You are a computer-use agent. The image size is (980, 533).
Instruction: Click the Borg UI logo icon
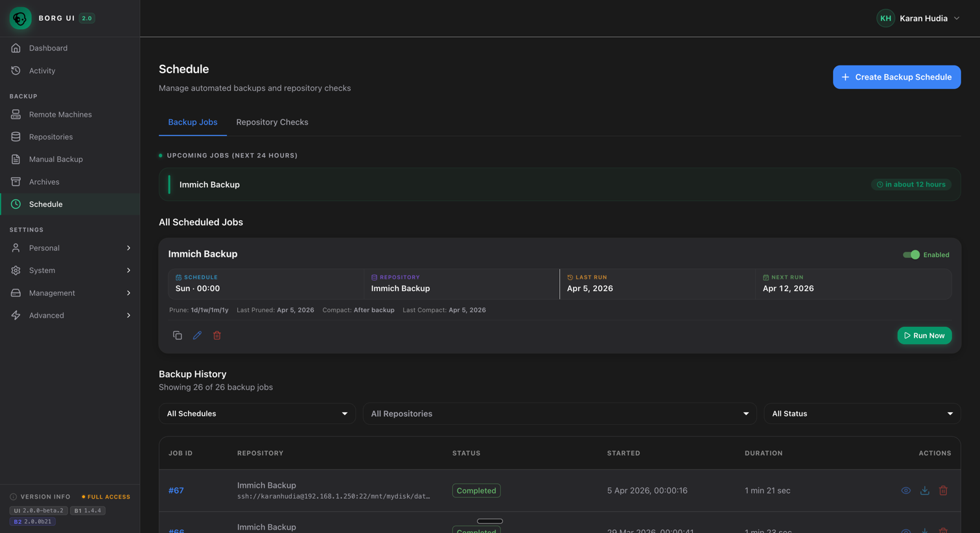(20, 18)
